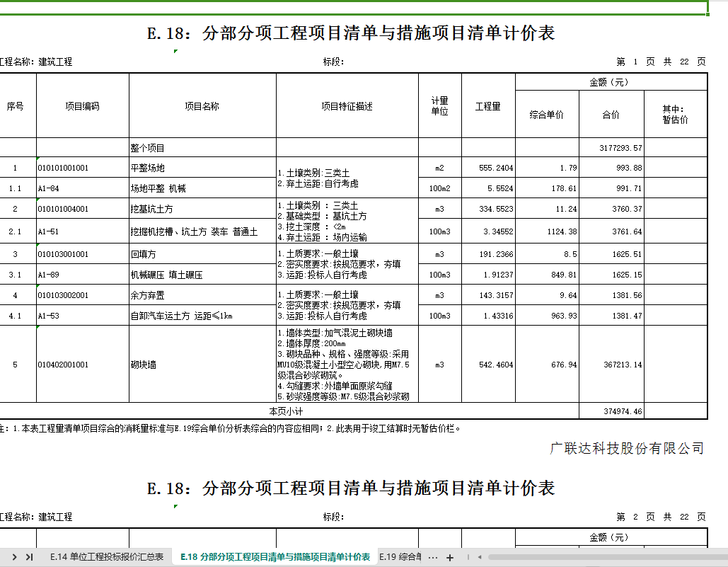The width and height of the screenshot is (728, 567).
Task: Jump to last sheet with end arrow
Action: click(30, 557)
